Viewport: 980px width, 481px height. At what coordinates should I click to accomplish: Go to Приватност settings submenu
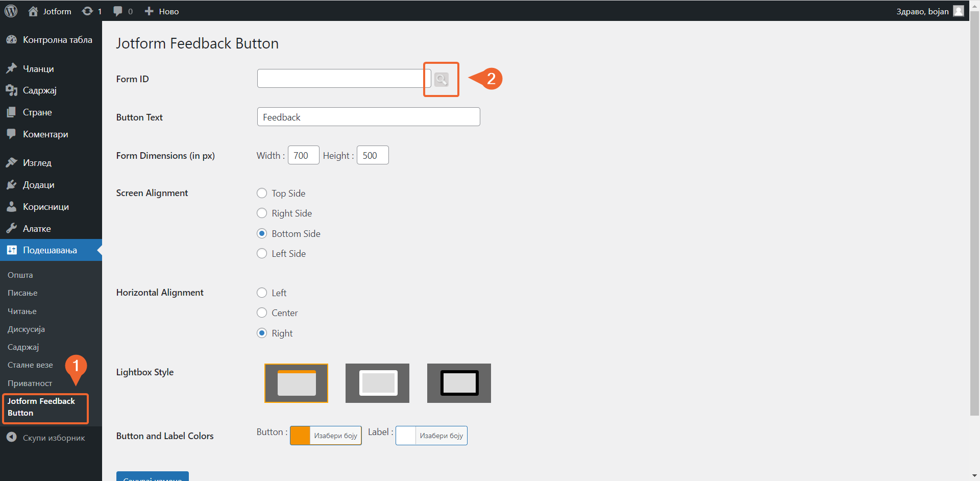point(30,383)
